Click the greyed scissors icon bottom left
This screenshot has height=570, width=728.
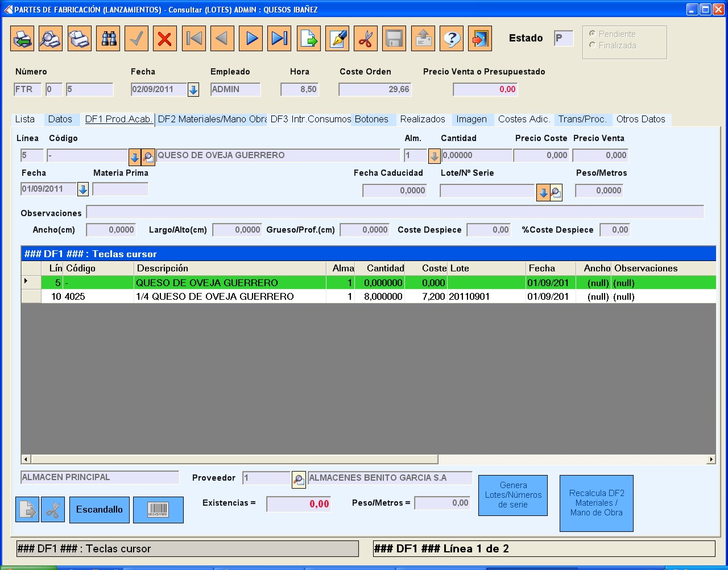[x=53, y=510]
